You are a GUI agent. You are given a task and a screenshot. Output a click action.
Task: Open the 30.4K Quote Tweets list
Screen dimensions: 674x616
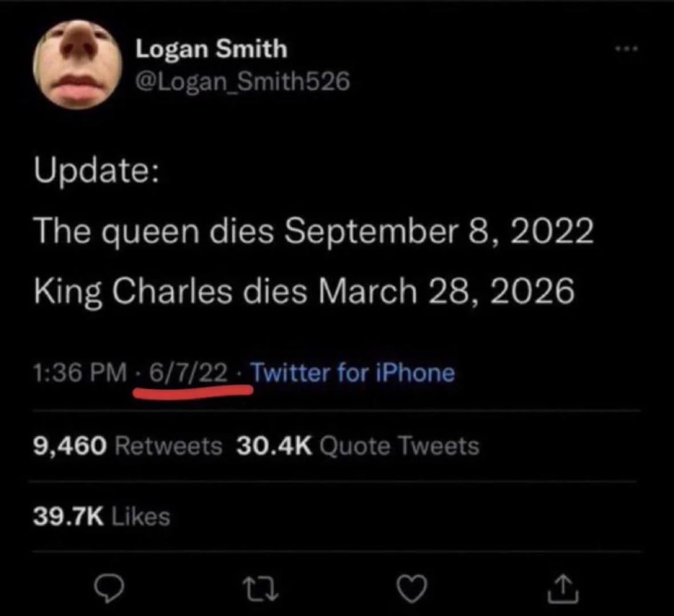[x=357, y=446]
